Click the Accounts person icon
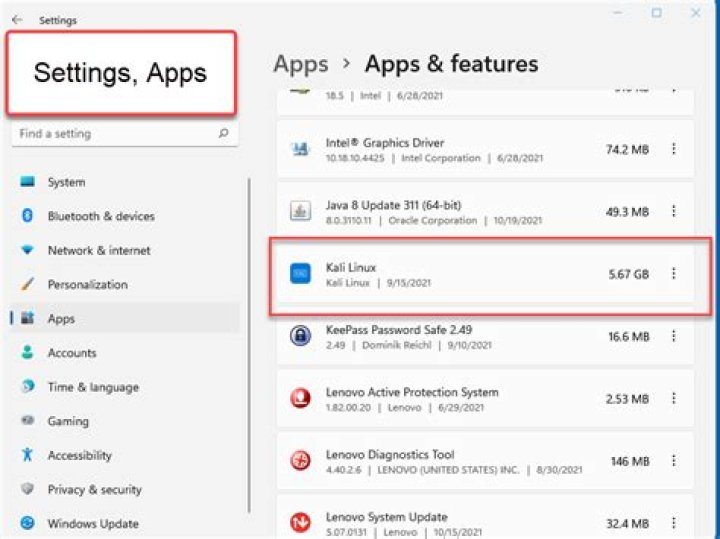This screenshot has height=539, width=720. click(28, 352)
